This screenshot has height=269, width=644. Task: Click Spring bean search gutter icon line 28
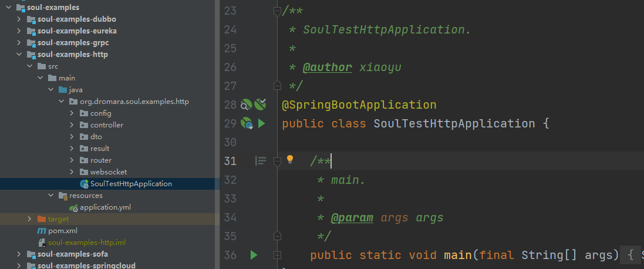point(245,105)
